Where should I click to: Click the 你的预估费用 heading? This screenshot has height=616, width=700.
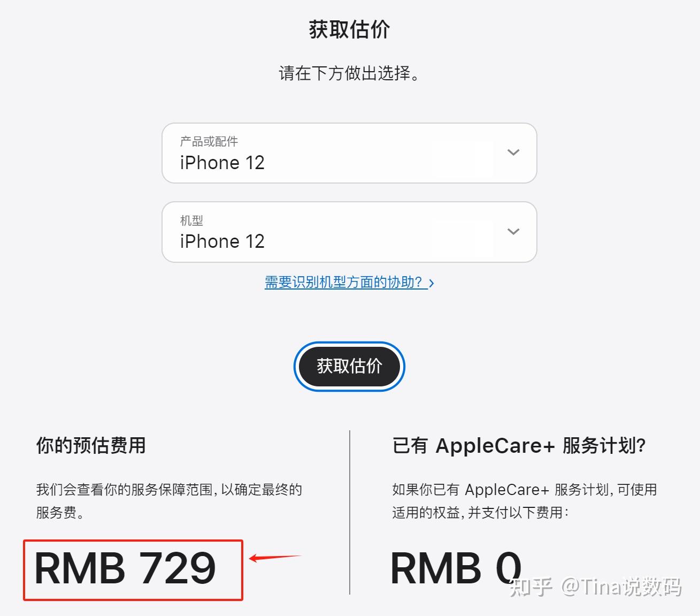click(91, 445)
